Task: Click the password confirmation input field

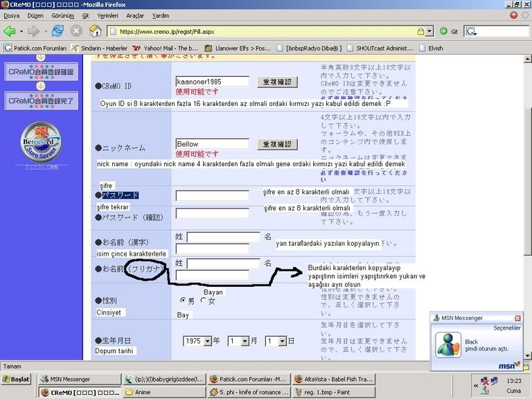Action: tap(213, 213)
